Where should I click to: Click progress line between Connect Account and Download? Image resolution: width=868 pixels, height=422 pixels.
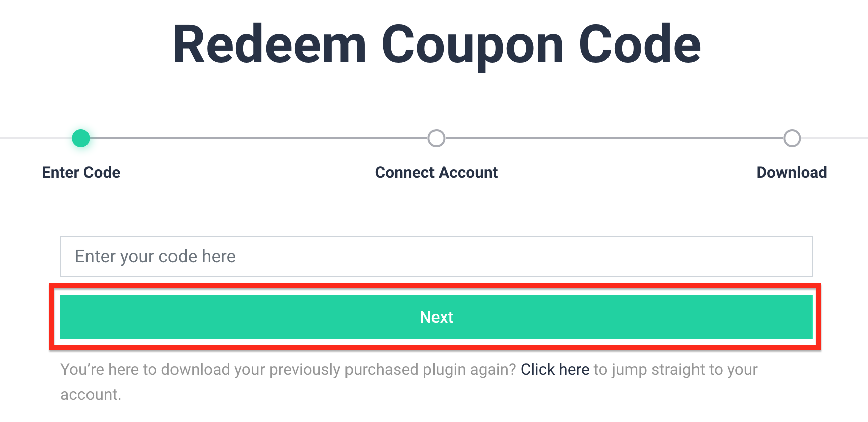pyautogui.click(x=614, y=138)
